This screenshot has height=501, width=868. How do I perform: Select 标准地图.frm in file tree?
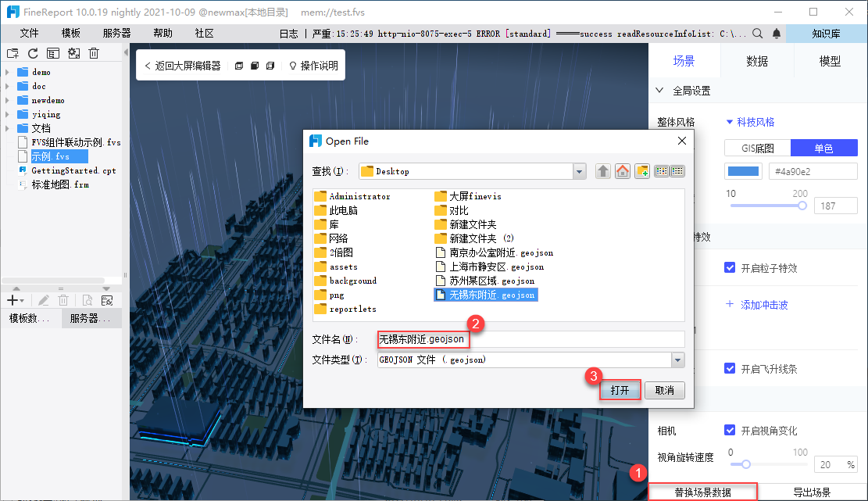(x=54, y=184)
